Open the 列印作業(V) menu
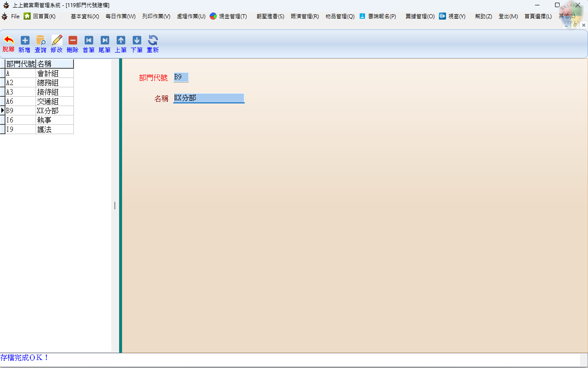Screen dimensions: 588x368 click(x=156, y=16)
